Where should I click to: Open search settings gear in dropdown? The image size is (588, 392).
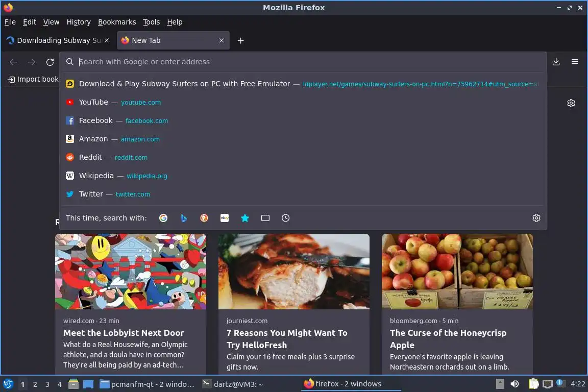coord(536,218)
